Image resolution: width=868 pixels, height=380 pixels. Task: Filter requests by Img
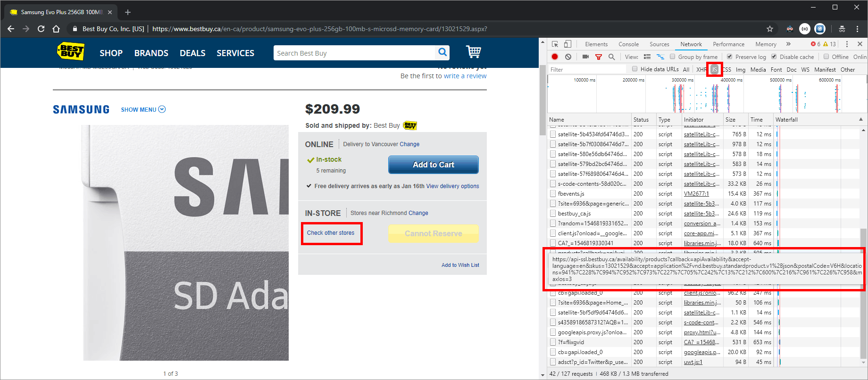click(x=741, y=69)
